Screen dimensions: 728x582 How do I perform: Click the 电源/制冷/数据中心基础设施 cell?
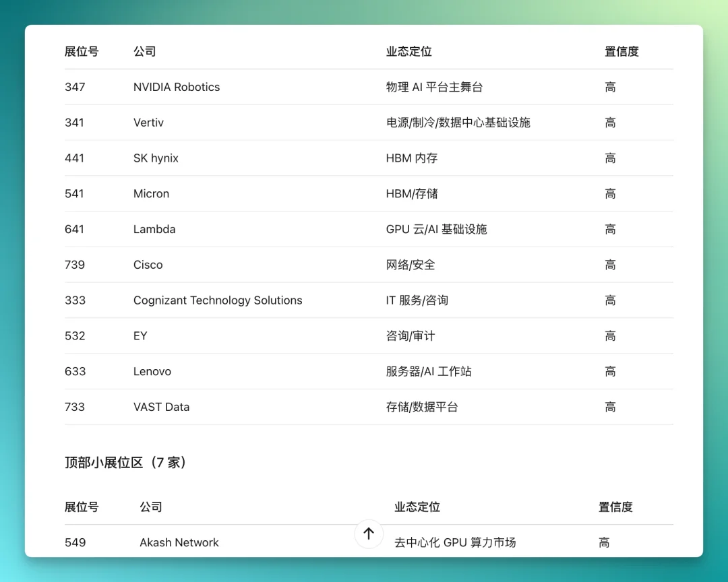pos(458,123)
